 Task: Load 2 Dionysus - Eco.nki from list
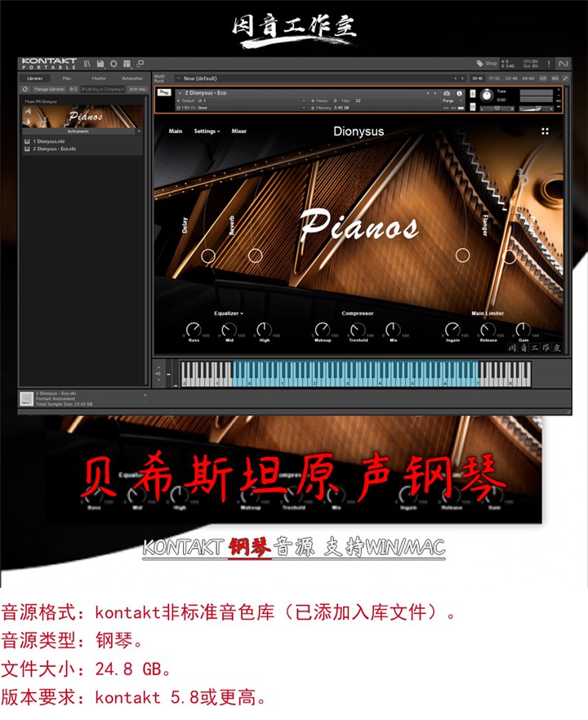coord(54,149)
